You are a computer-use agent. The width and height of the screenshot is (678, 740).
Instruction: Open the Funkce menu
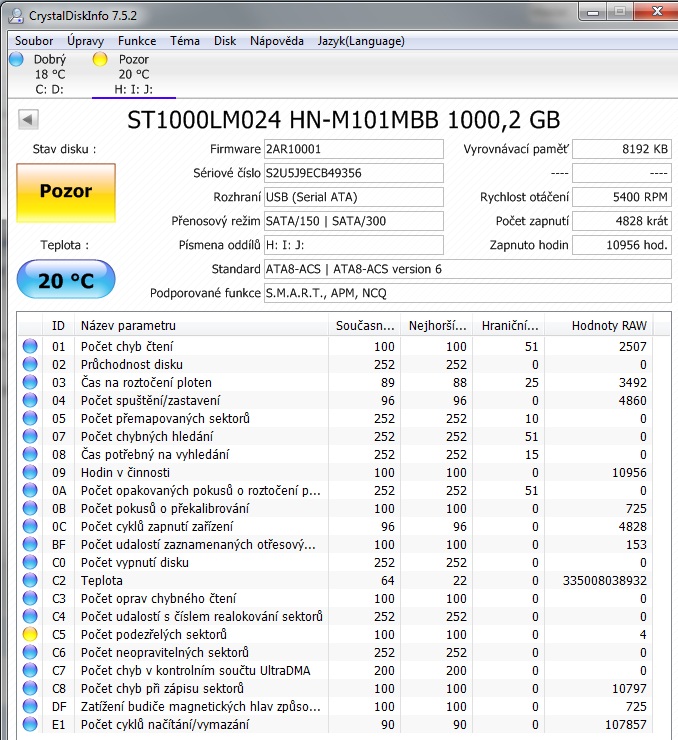(137, 41)
